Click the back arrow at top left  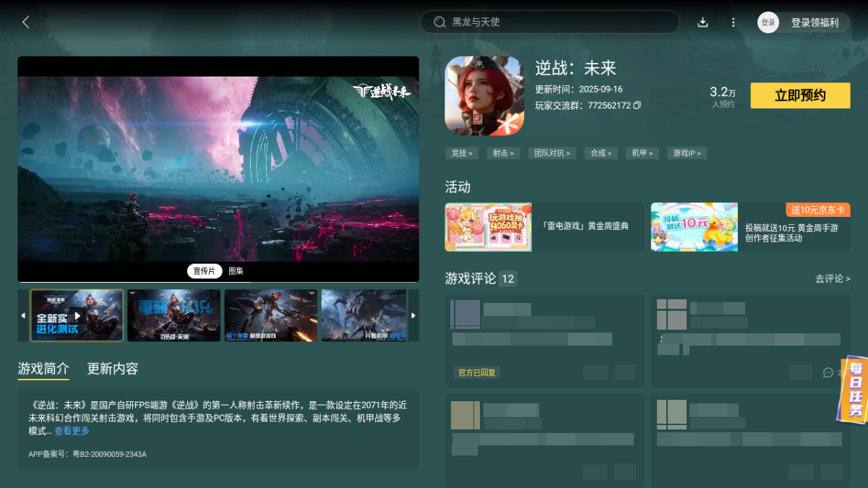click(25, 22)
